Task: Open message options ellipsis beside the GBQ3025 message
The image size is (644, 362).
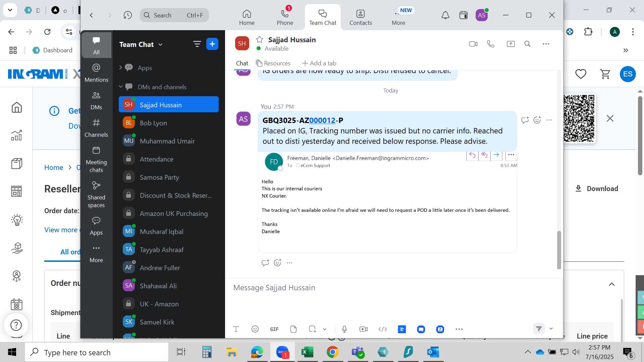Action: pyautogui.click(x=549, y=120)
